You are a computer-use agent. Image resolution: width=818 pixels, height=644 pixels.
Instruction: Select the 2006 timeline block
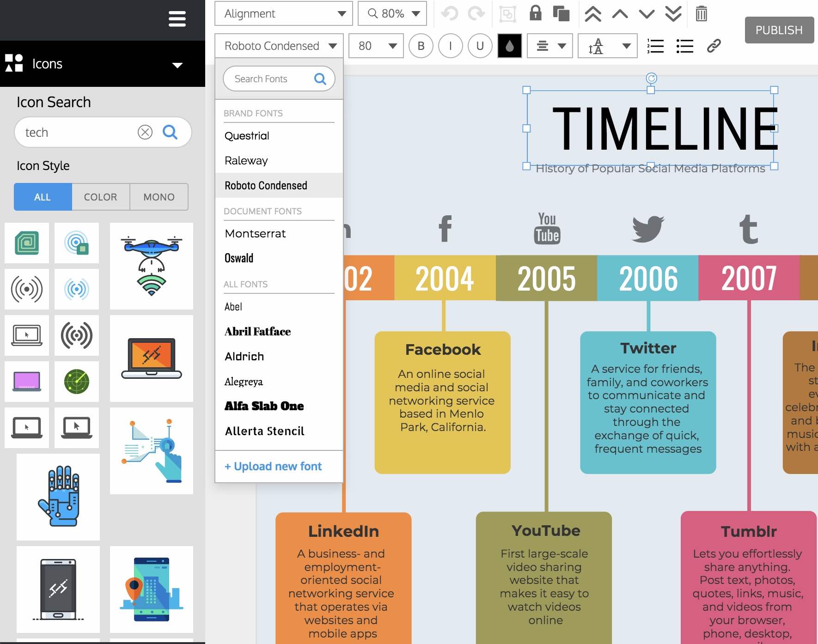point(648,278)
